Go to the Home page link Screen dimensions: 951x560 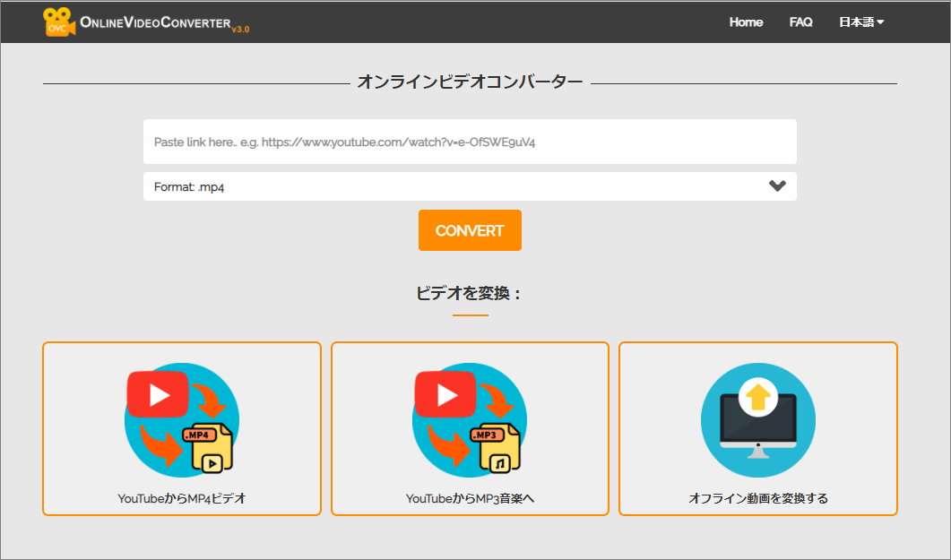click(746, 22)
